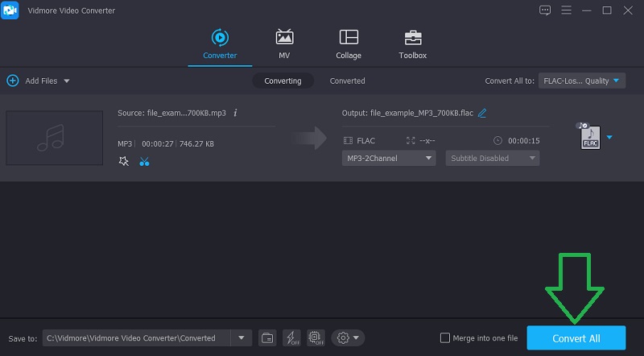Click the source file info icon
Image resolution: width=644 pixels, height=356 pixels.
point(235,113)
